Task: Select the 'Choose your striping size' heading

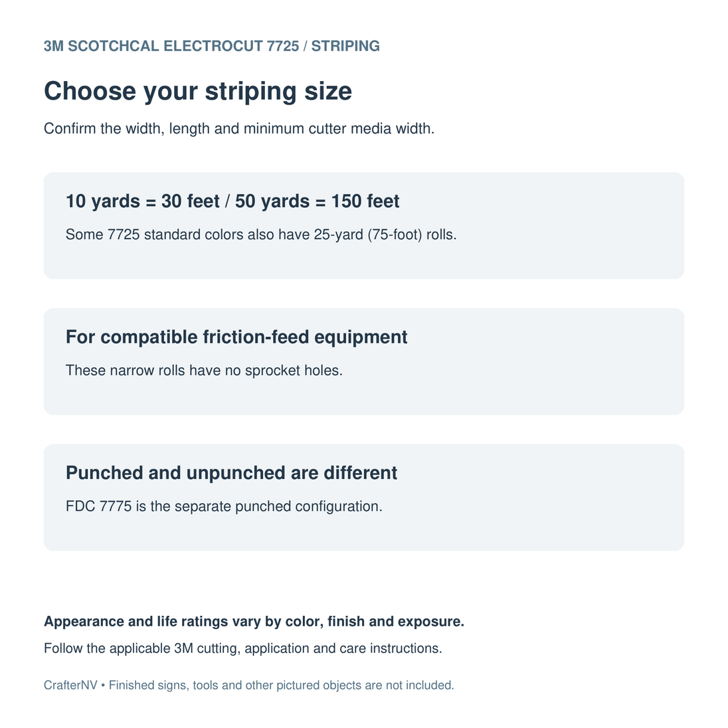Action: (x=198, y=91)
